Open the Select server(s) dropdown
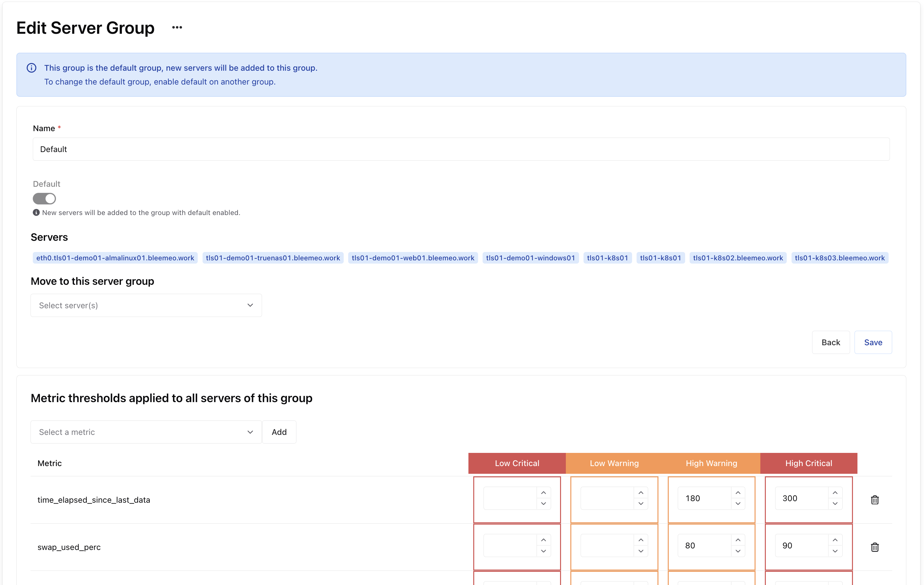924x585 pixels. (x=146, y=305)
